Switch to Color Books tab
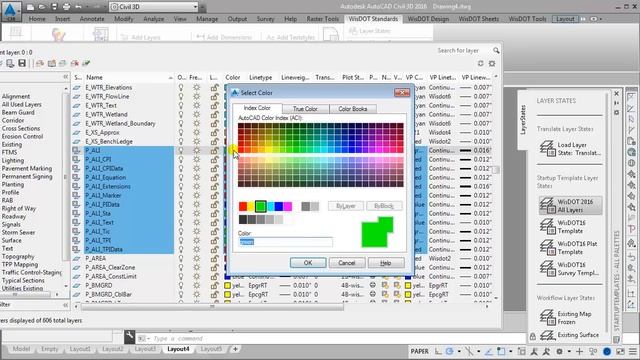 (353, 109)
